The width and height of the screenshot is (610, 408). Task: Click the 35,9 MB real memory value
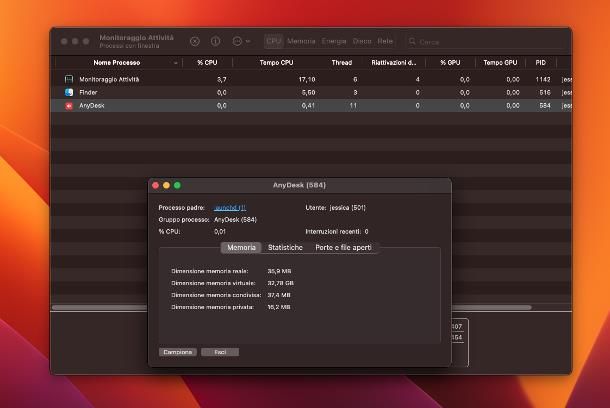[279, 271]
